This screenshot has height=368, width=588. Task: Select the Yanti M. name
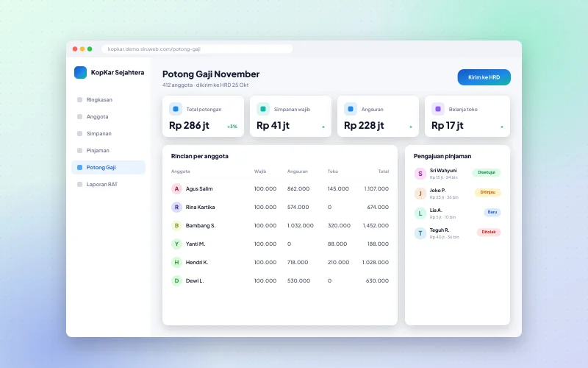(x=196, y=244)
